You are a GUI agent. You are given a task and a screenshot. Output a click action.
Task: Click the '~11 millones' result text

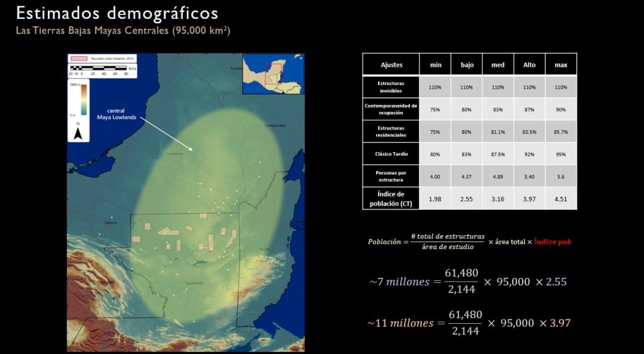click(400, 323)
